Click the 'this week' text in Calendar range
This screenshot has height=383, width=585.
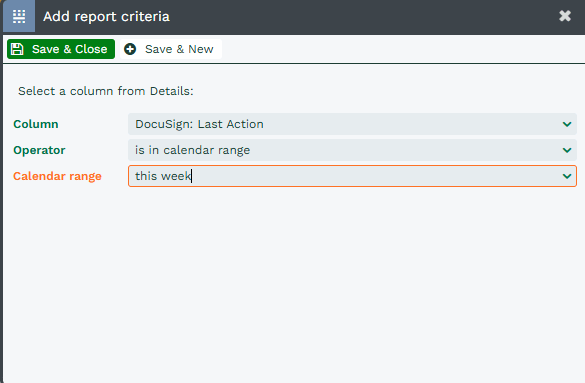pyautogui.click(x=163, y=176)
